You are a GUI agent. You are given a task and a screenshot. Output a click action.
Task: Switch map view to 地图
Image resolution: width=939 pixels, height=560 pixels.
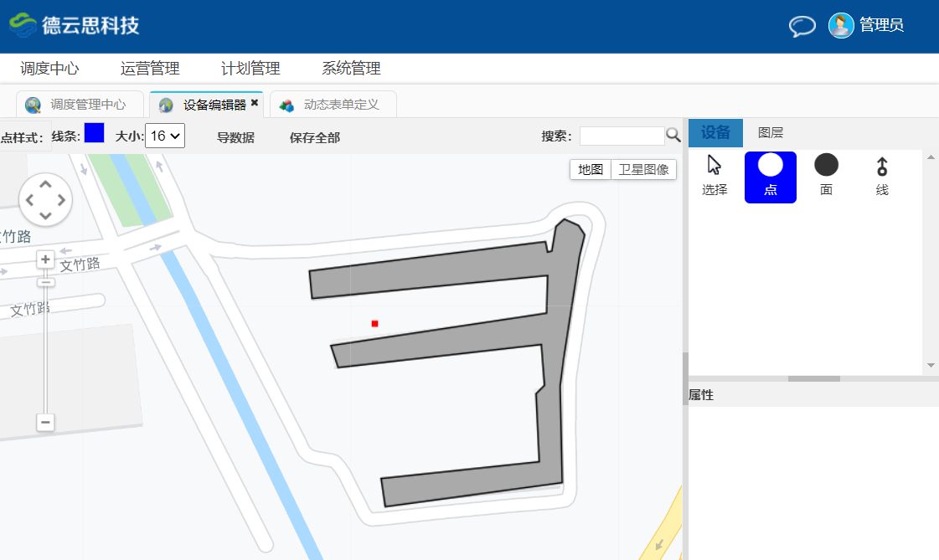591,169
